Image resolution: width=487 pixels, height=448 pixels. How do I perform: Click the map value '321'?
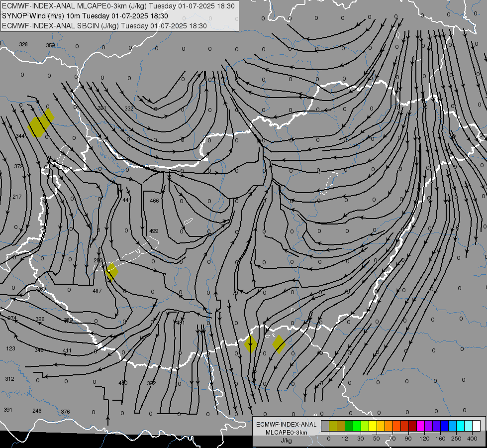[102, 108]
